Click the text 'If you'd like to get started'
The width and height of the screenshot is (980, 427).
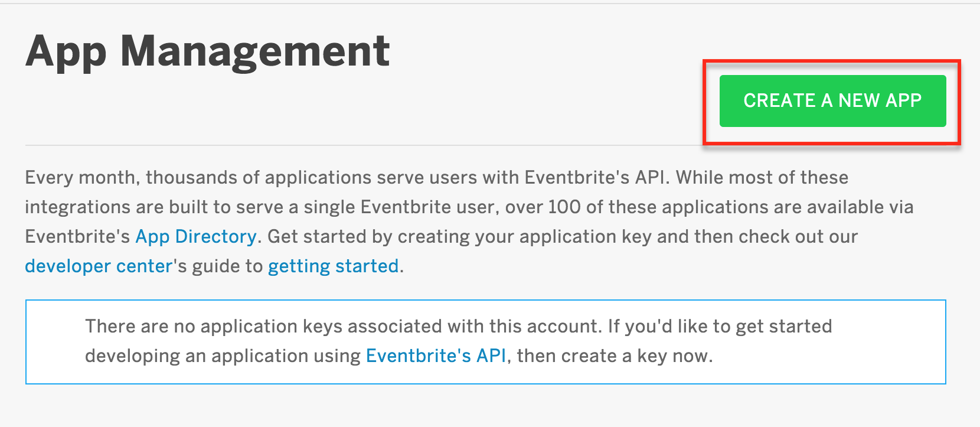tap(720, 326)
